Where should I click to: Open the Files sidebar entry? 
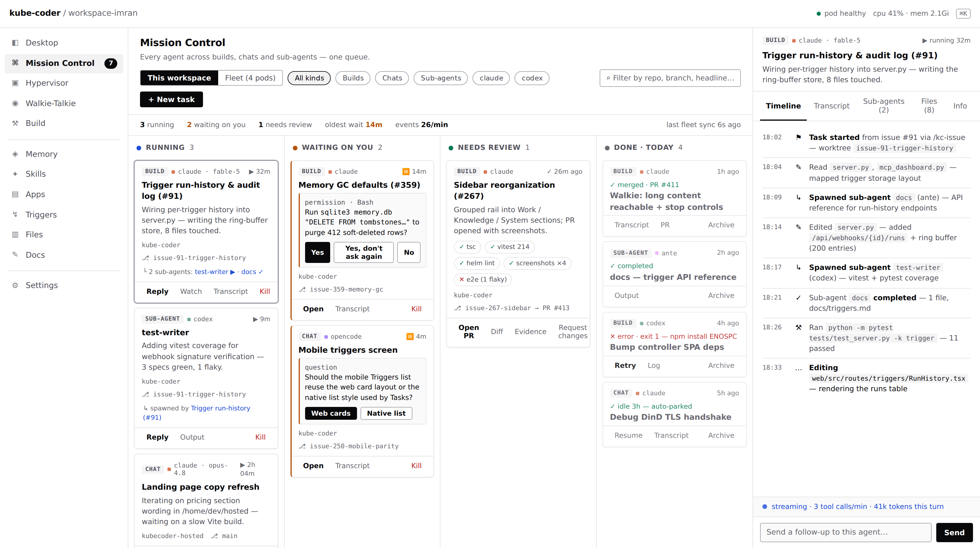[64, 235]
